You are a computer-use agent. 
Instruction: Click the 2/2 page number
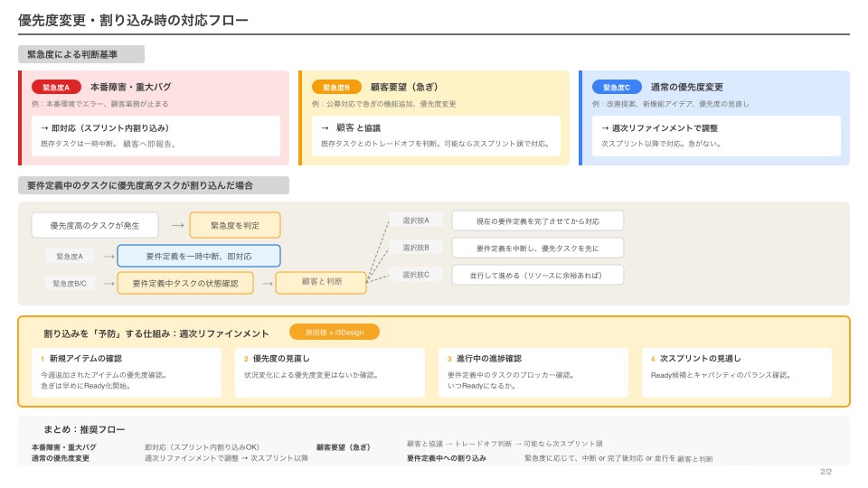[826, 472]
